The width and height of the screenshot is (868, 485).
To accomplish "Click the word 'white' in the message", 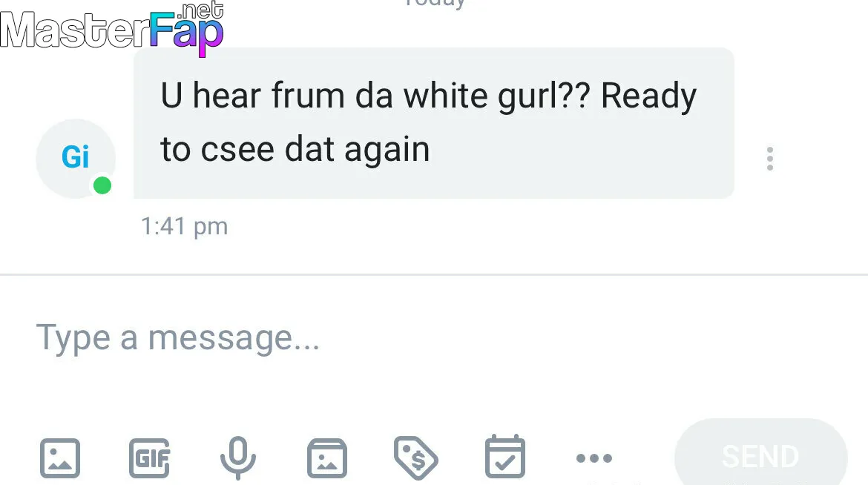I will (446, 95).
